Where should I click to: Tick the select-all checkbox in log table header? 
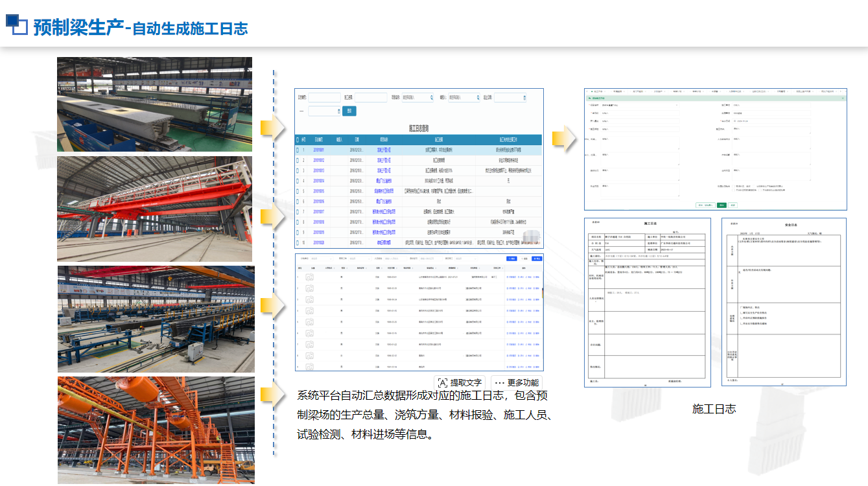pos(298,140)
